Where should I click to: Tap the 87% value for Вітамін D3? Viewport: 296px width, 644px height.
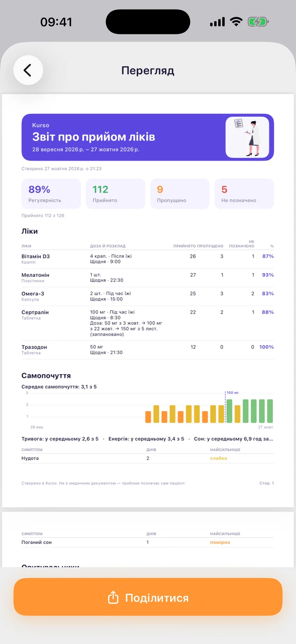pyautogui.click(x=268, y=256)
